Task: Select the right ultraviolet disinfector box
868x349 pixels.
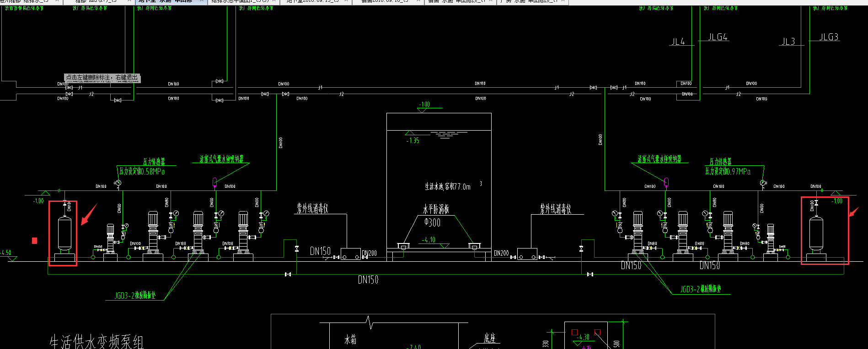Action: pos(527,254)
